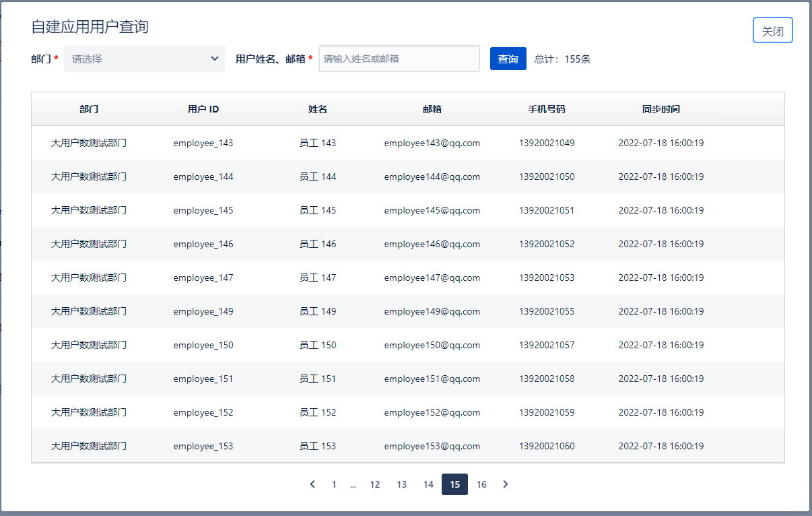
Task: Jump to page 1 in pagination
Action: pyautogui.click(x=334, y=484)
